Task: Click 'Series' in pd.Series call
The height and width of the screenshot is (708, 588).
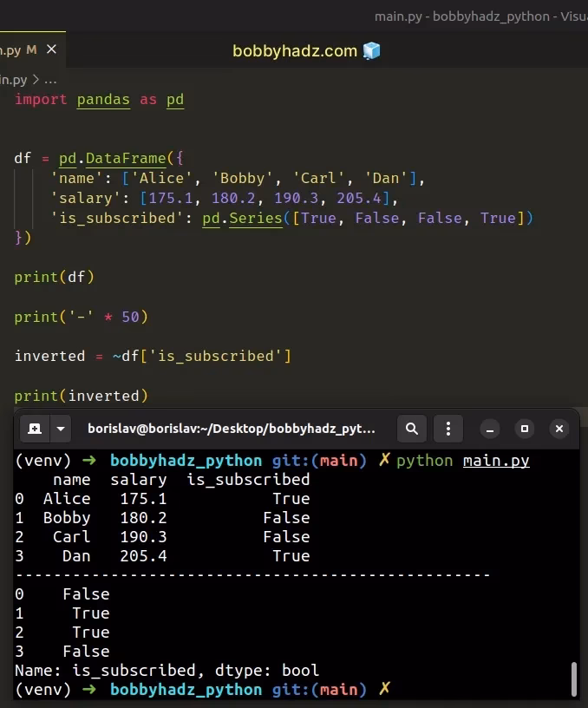Action: point(256,218)
